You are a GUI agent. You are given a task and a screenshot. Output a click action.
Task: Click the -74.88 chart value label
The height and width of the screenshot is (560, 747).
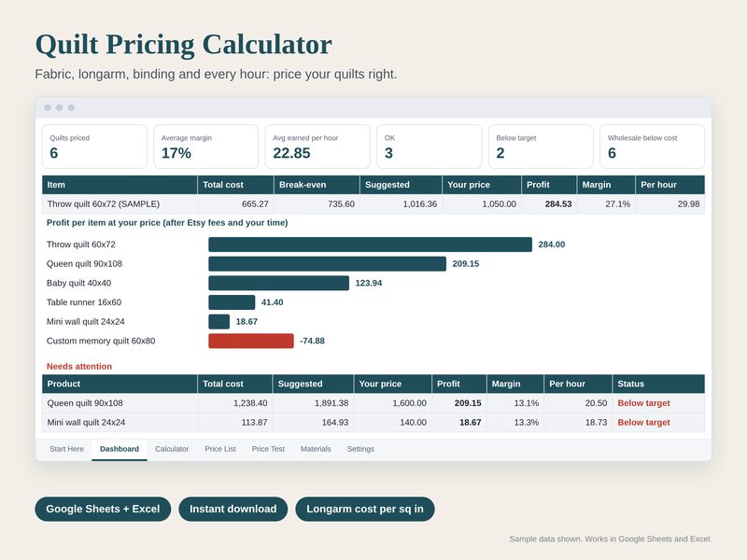[313, 341]
